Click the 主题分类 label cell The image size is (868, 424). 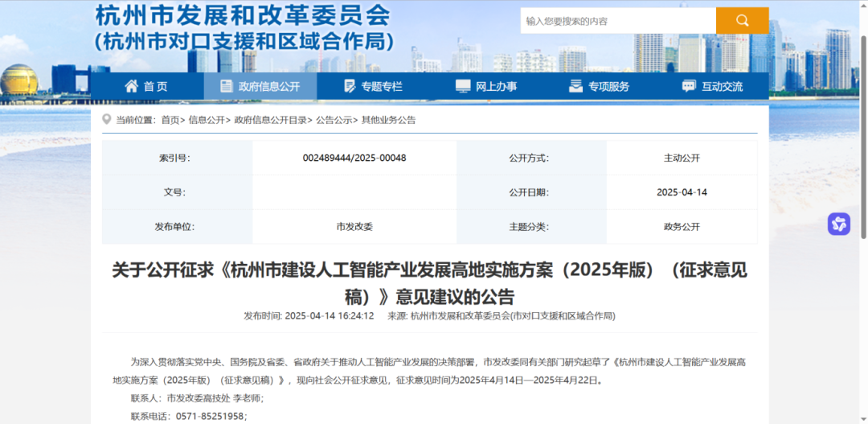click(x=531, y=227)
